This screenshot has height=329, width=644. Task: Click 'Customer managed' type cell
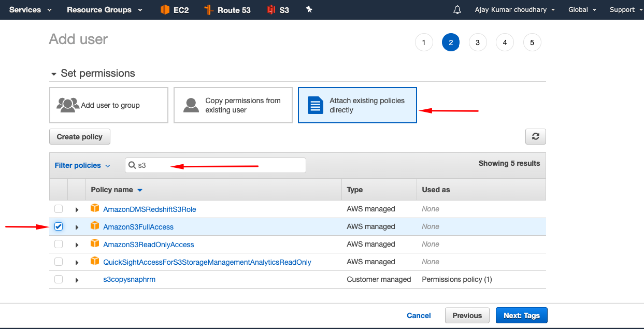pos(379,279)
